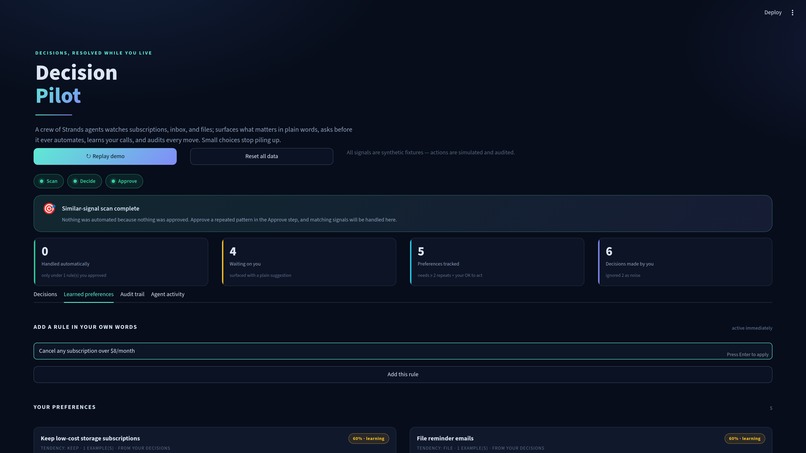Click the 'Press Enter to apply' hint
806x453 pixels.
(x=747, y=354)
